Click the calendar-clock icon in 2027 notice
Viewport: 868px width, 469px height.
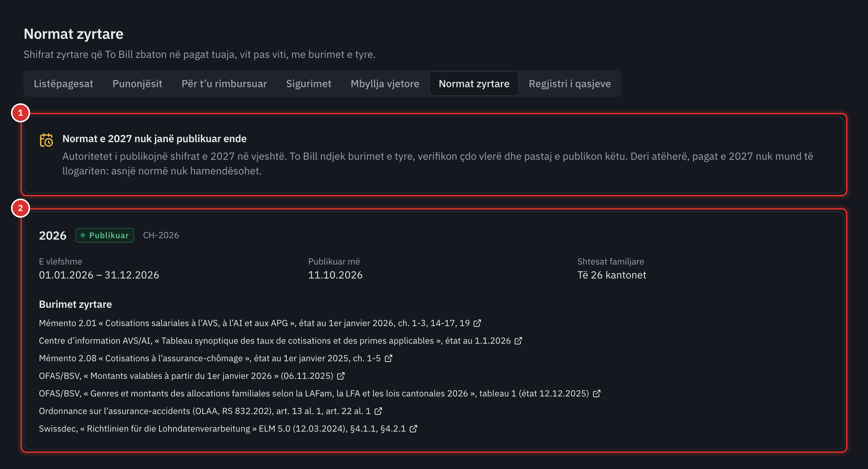pos(46,140)
